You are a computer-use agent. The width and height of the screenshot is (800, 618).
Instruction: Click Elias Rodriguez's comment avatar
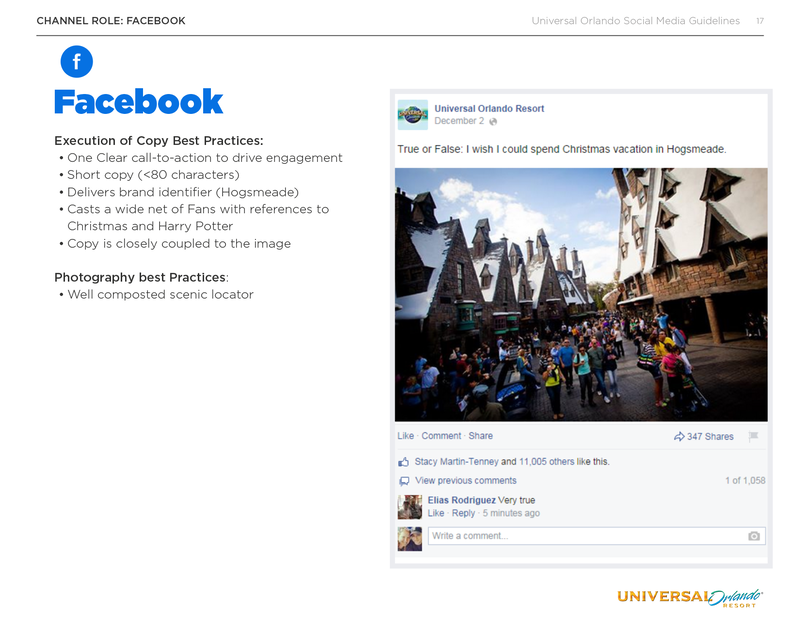(x=410, y=507)
